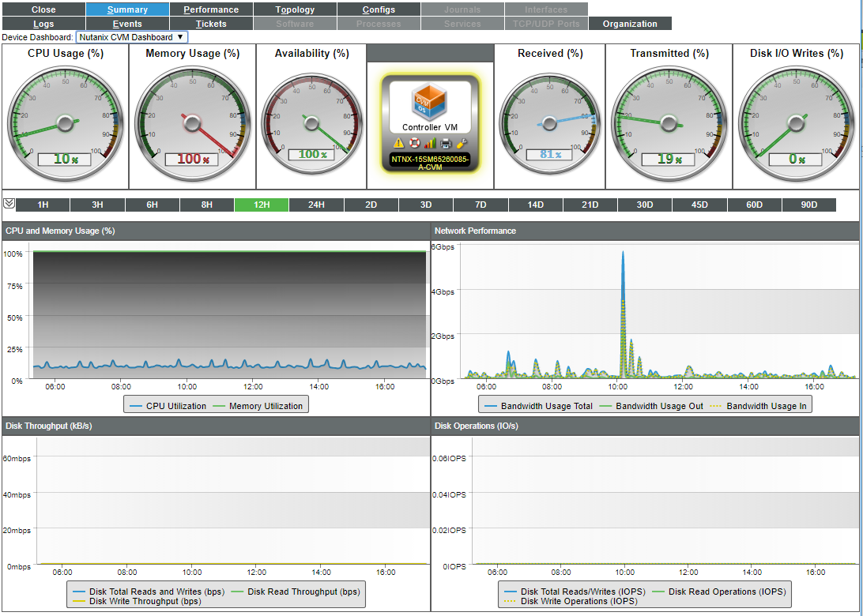The image size is (863, 616).
Task: Click the Disk I/O Writes gauge dial
Action: pyautogui.click(x=797, y=123)
